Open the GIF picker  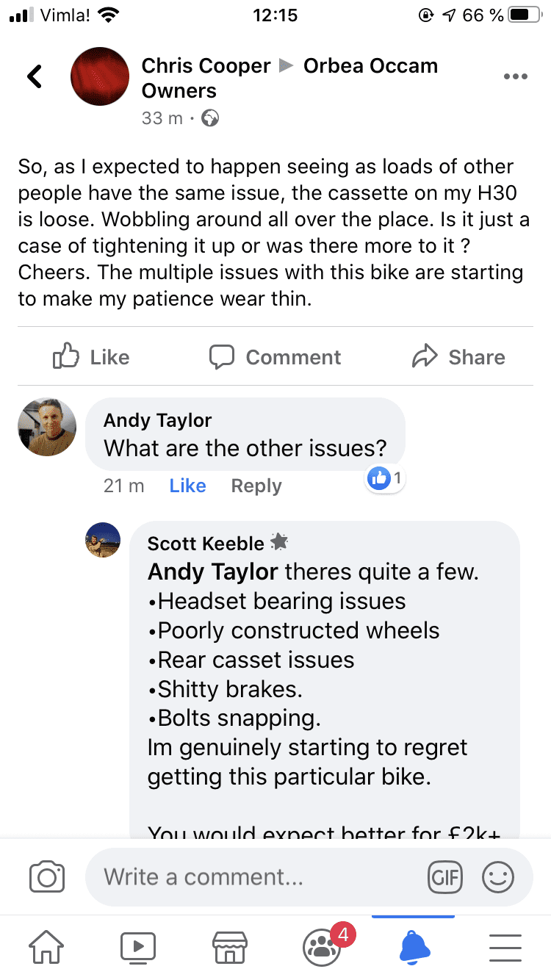pos(445,876)
